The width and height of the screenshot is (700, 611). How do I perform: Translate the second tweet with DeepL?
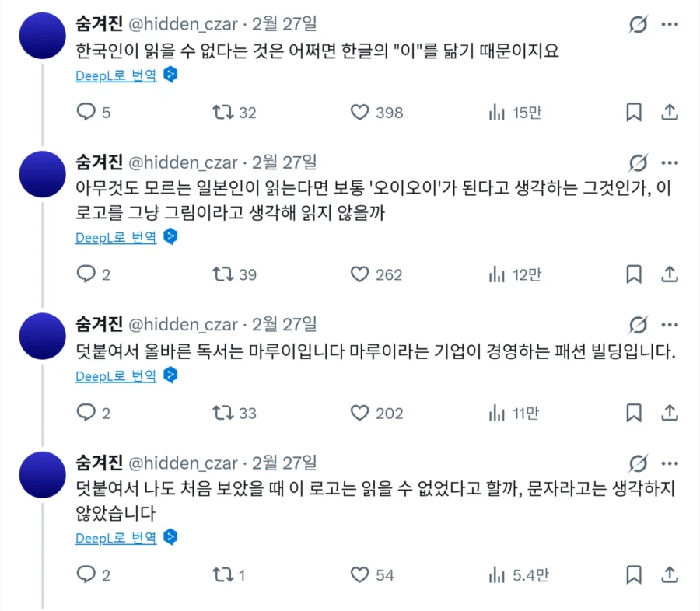point(115,237)
